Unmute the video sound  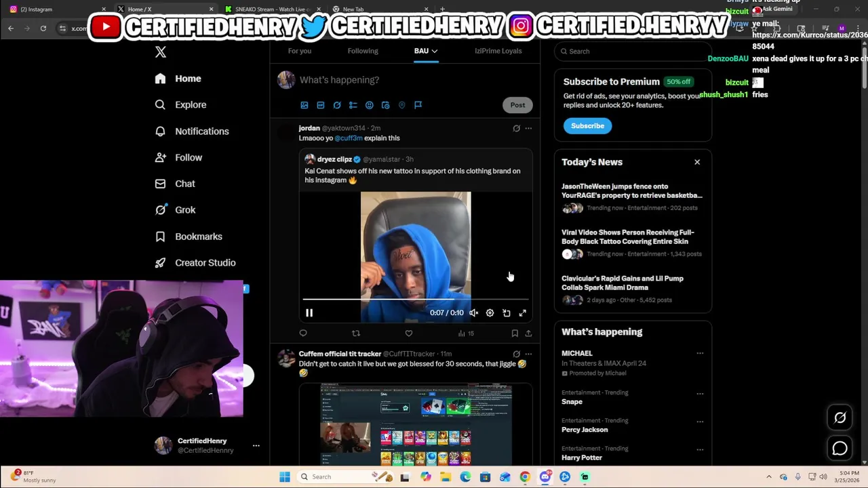tap(474, 313)
